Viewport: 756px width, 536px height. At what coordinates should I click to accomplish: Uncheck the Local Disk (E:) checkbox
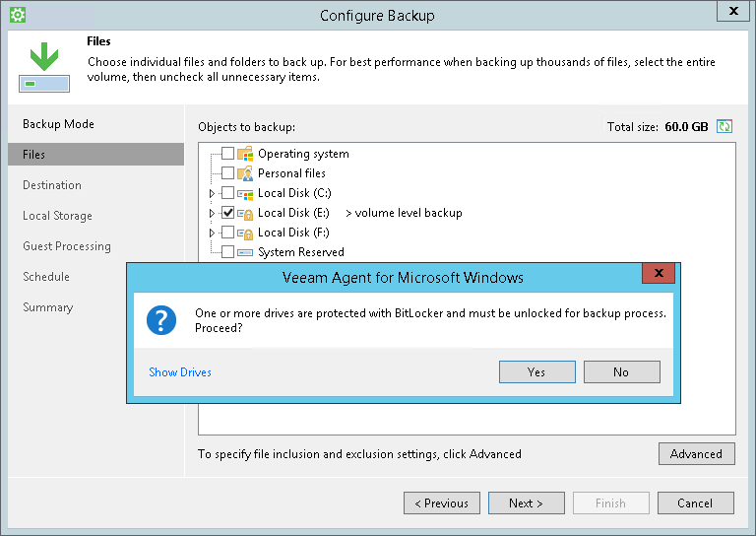click(227, 213)
